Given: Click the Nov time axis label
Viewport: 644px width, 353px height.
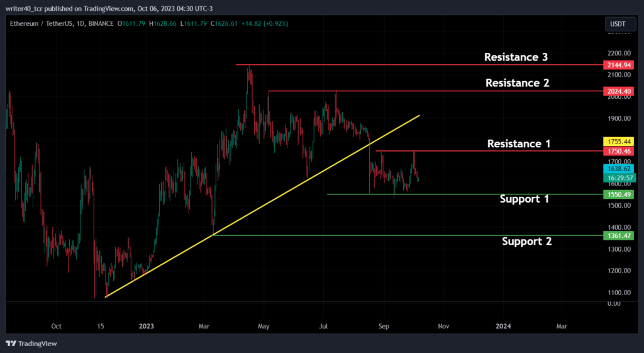Looking at the screenshot, I should point(443,327).
